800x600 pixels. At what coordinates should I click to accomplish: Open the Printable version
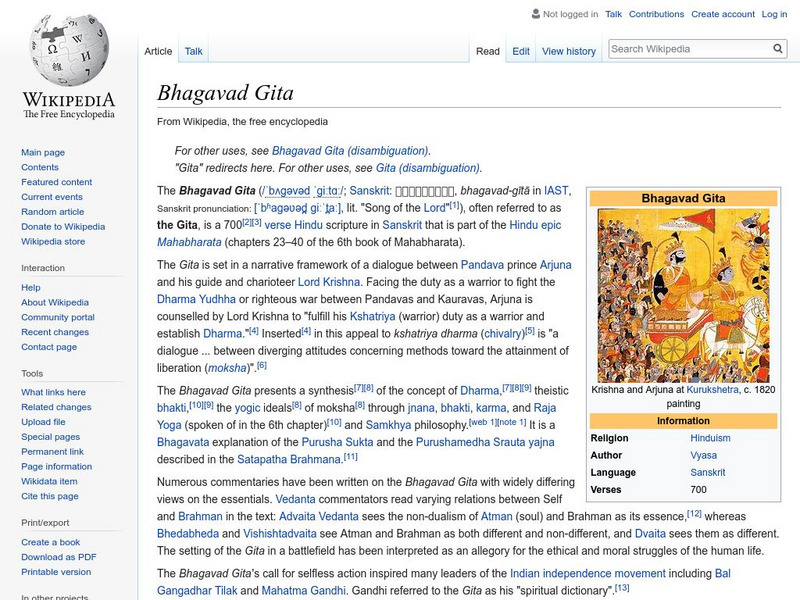(x=56, y=571)
